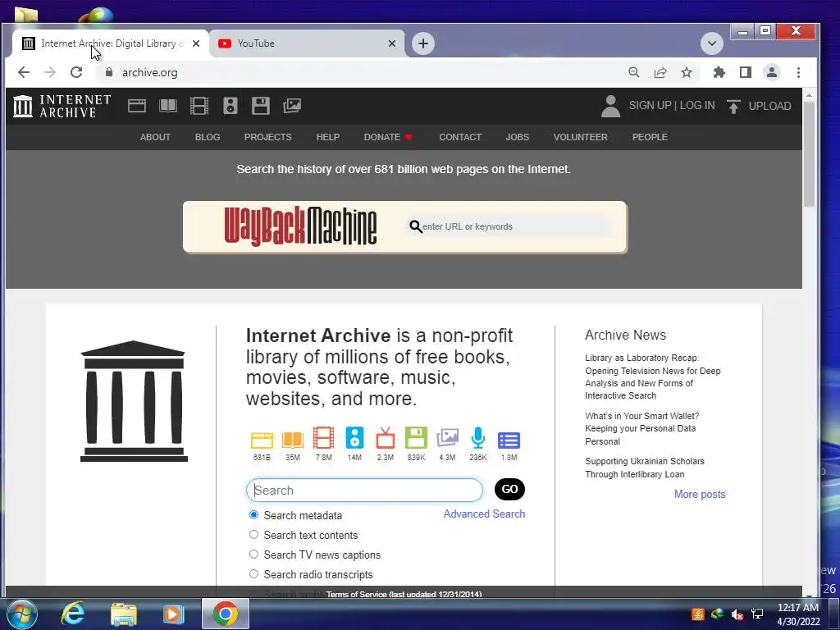Select the purple Images icon labeled 4.3M
Screen dimensions: 840x630
pos(447,438)
